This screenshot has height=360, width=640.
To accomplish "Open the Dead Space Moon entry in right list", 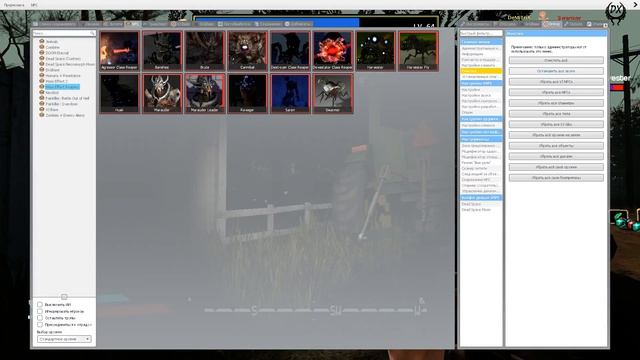I will [476, 209].
